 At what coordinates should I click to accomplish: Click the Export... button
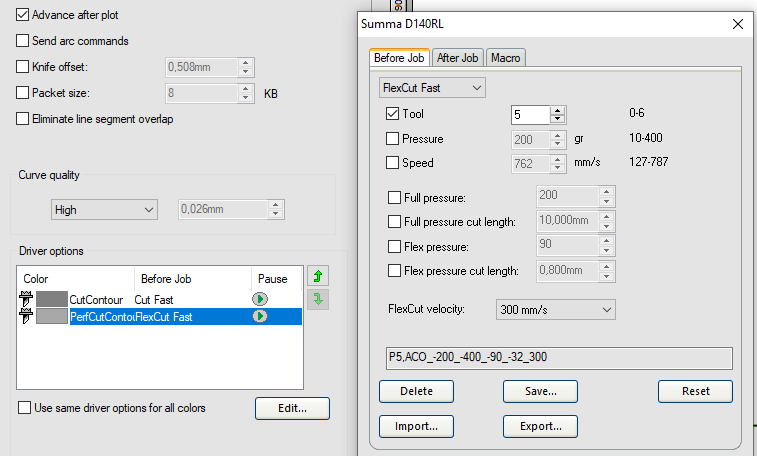[x=540, y=427]
